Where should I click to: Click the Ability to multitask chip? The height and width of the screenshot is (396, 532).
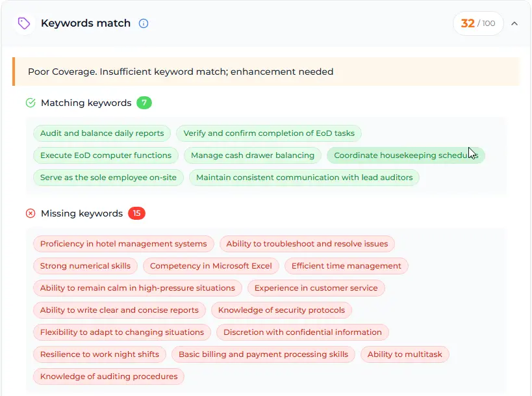405,354
